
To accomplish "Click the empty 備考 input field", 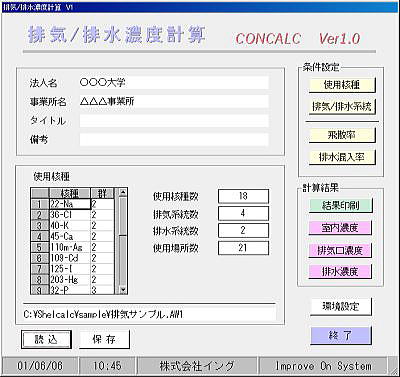I will click(174, 140).
